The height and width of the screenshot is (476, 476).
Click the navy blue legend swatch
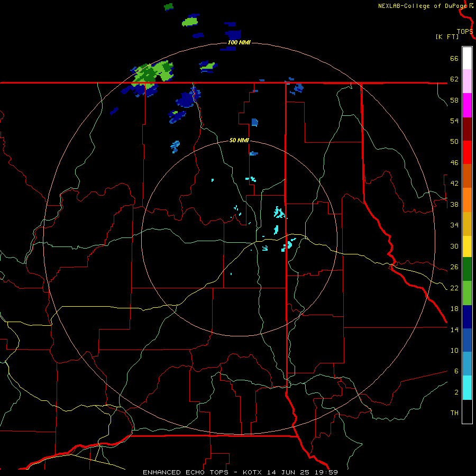(x=467, y=317)
